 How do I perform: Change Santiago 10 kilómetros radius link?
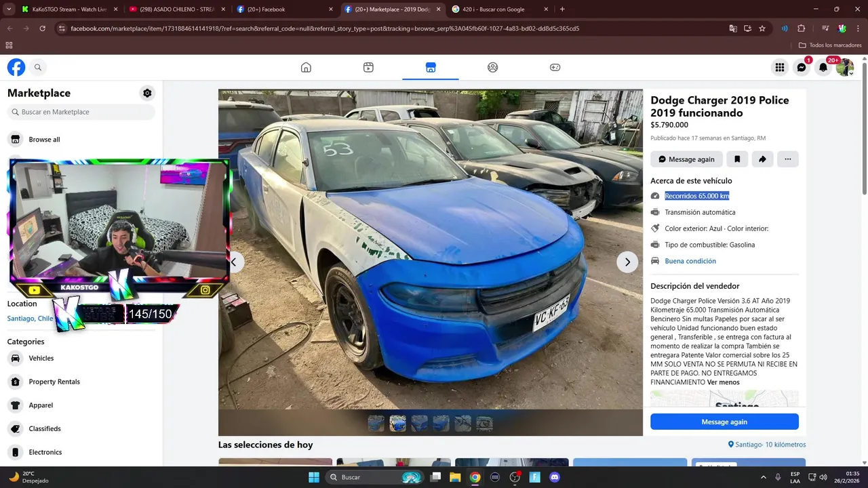tap(766, 445)
